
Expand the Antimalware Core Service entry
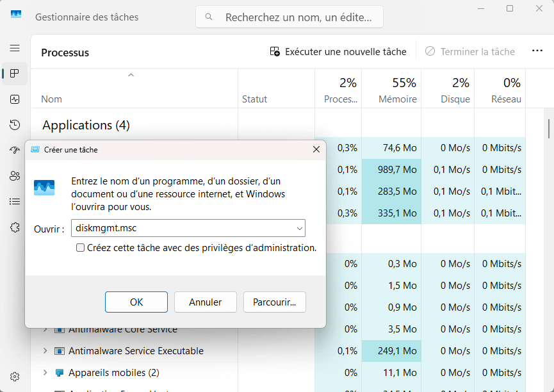pos(44,329)
